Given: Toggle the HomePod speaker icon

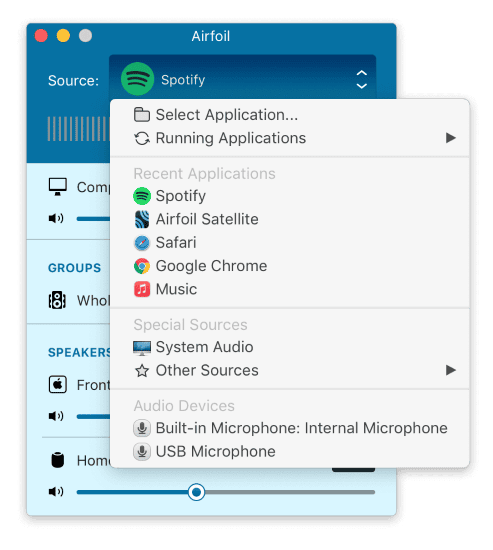Looking at the screenshot, I should click(58, 460).
